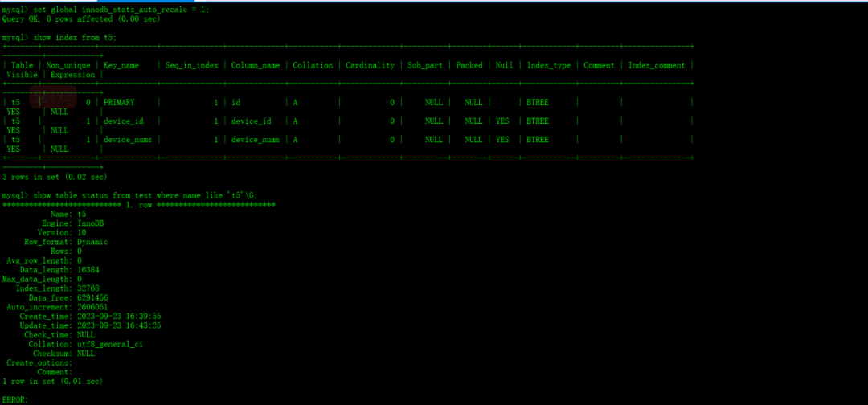Select the 'InnoDB' engine value
The image size is (868, 405).
(x=91, y=223)
